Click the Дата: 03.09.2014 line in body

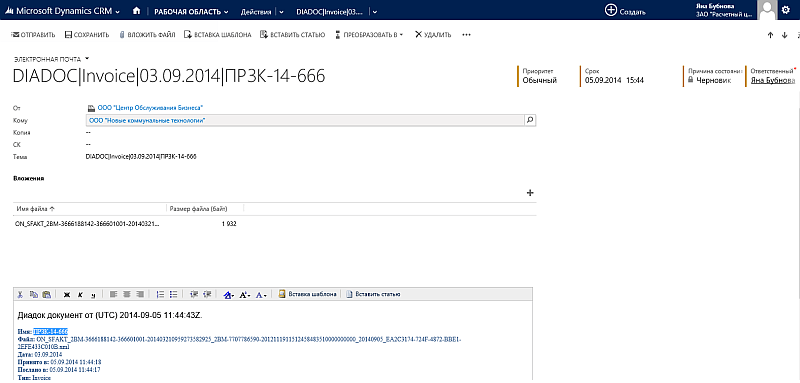(40, 354)
